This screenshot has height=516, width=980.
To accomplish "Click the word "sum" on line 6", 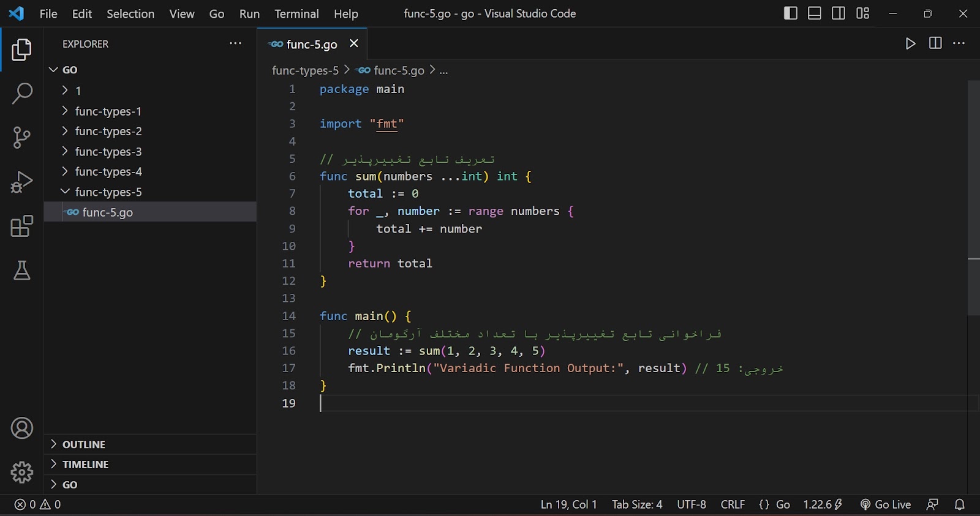I will [366, 176].
